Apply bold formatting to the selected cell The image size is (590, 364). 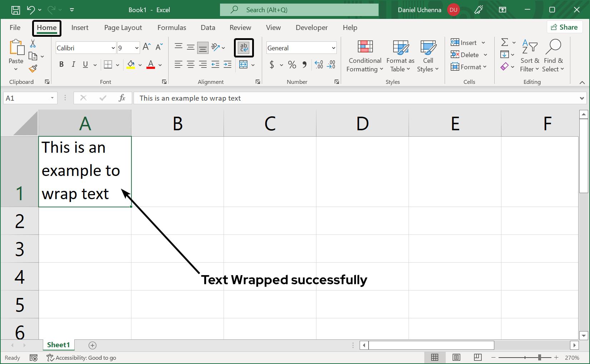point(61,65)
